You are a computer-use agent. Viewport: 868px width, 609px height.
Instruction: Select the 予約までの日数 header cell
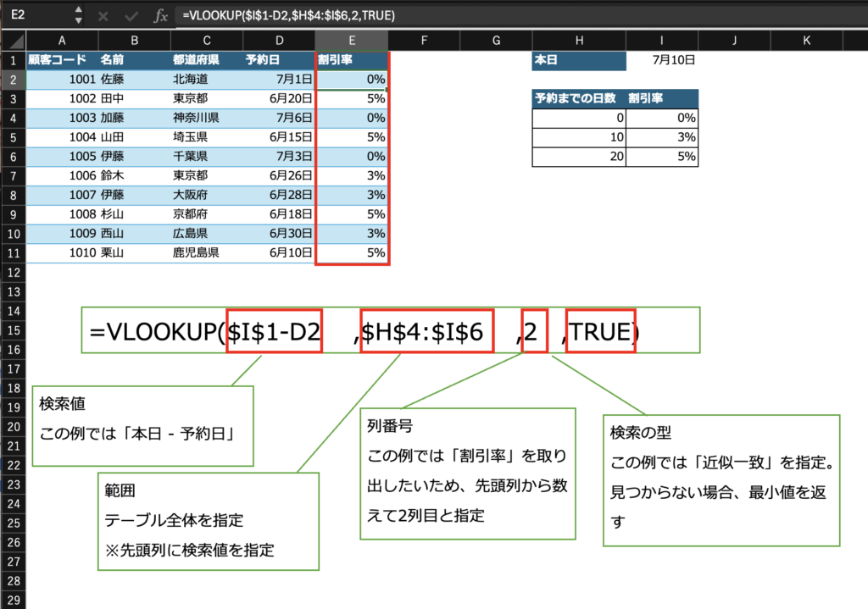tap(579, 98)
